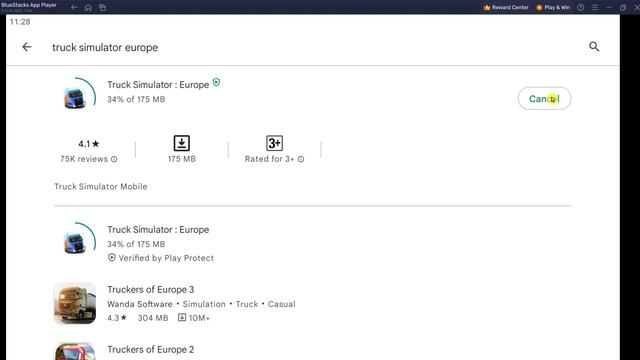Click the Wanda Software developer label

pyautogui.click(x=140, y=304)
